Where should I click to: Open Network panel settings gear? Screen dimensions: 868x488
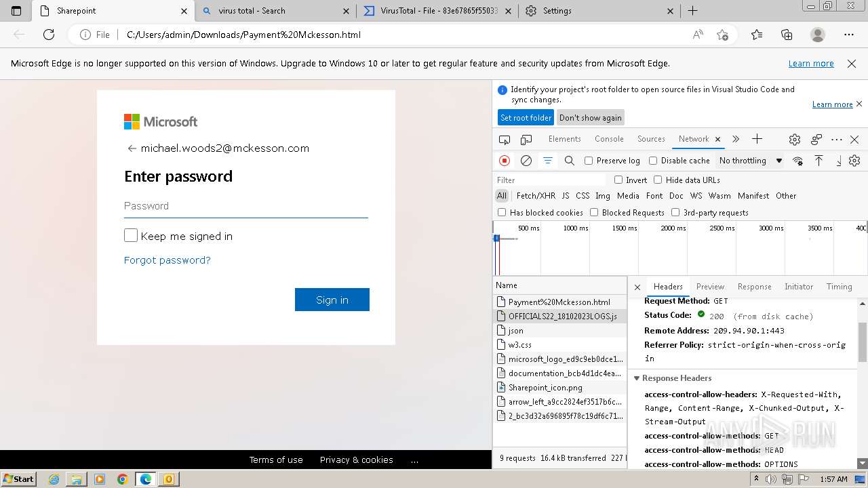pyautogui.click(x=854, y=161)
